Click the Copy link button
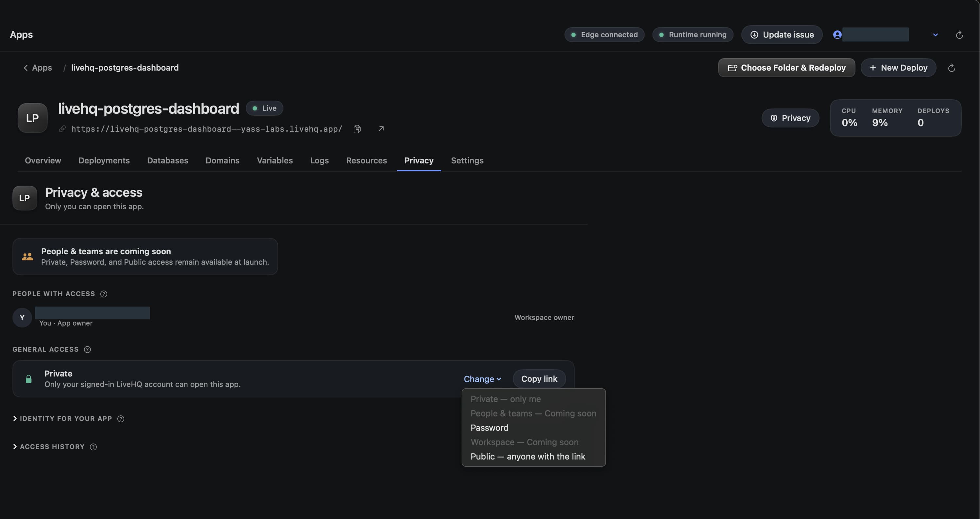Viewport: 980px width, 519px height. (x=539, y=379)
